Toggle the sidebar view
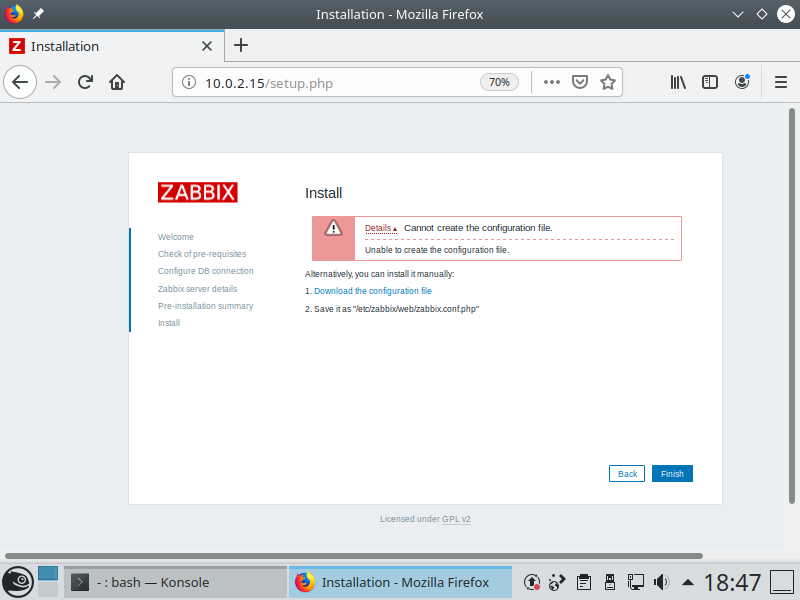Image resolution: width=800 pixels, height=600 pixels. click(710, 82)
